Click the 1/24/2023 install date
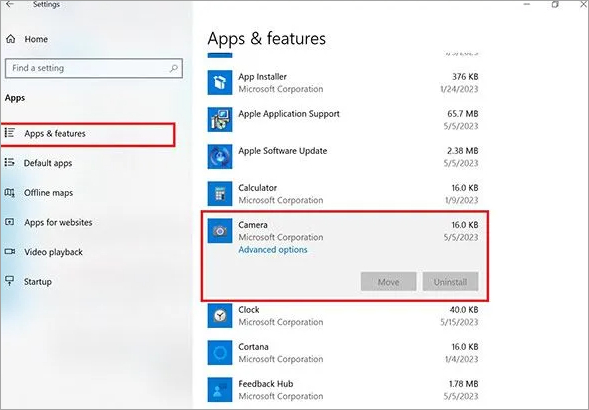589x410 pixels. [x=459, y=89]
